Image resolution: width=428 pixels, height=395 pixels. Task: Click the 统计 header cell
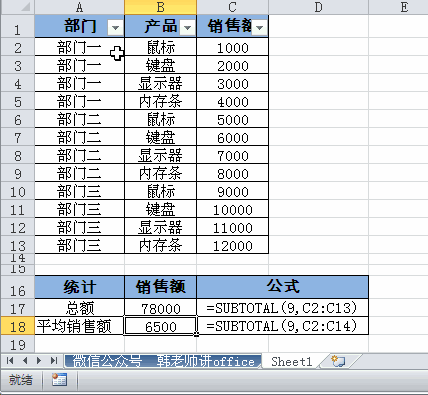(79, 287)
